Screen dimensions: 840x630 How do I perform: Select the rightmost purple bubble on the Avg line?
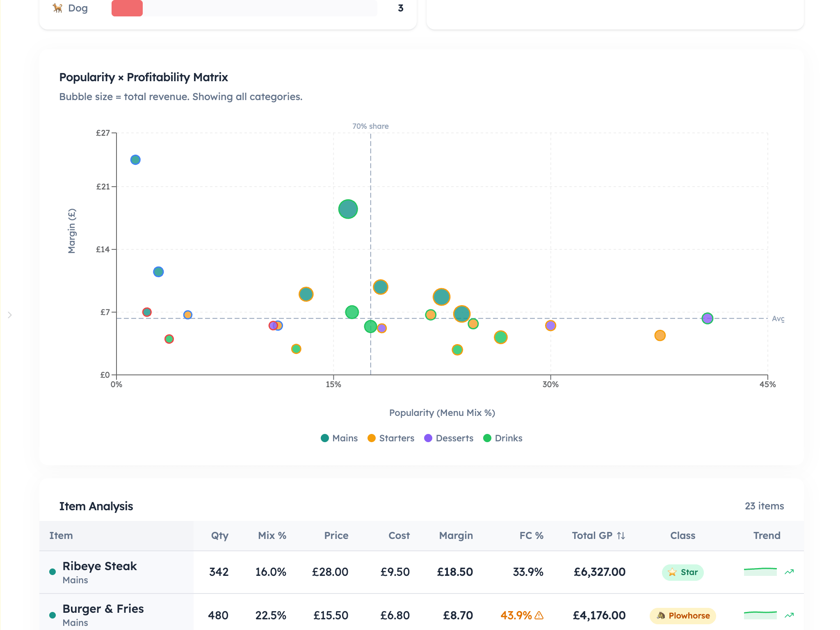[x=707, y=318]
